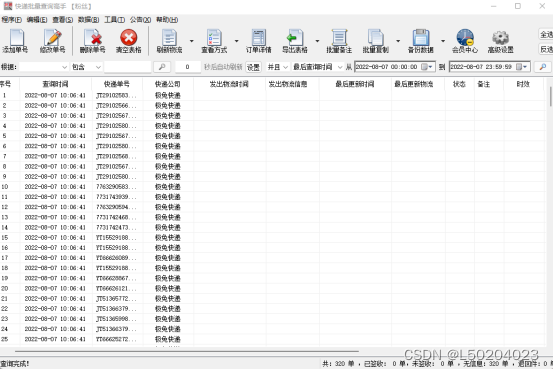Viewport: 554px width, 370px height.
Task: Open the 并且 logic dropdown
Action: pos(277,67)
